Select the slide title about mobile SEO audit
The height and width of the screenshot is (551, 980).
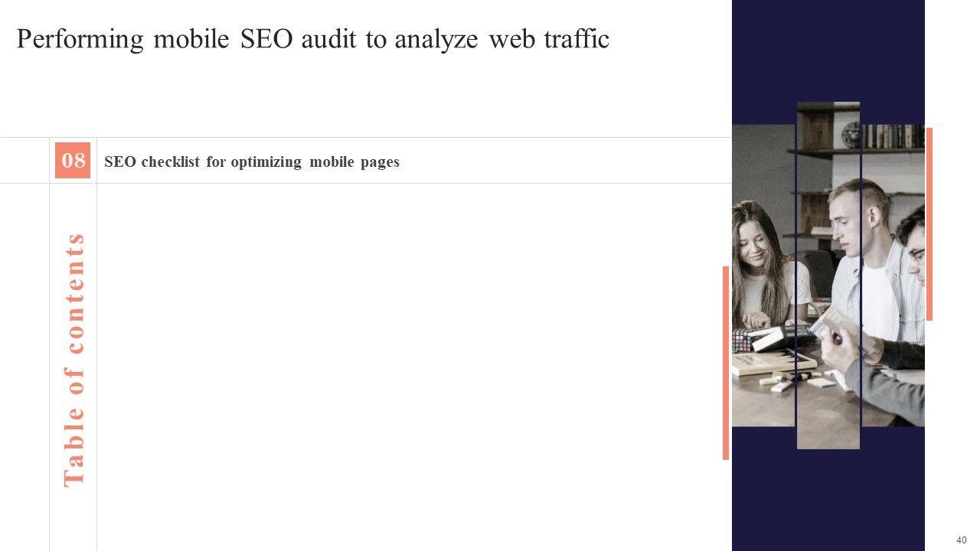coord(312,39)
